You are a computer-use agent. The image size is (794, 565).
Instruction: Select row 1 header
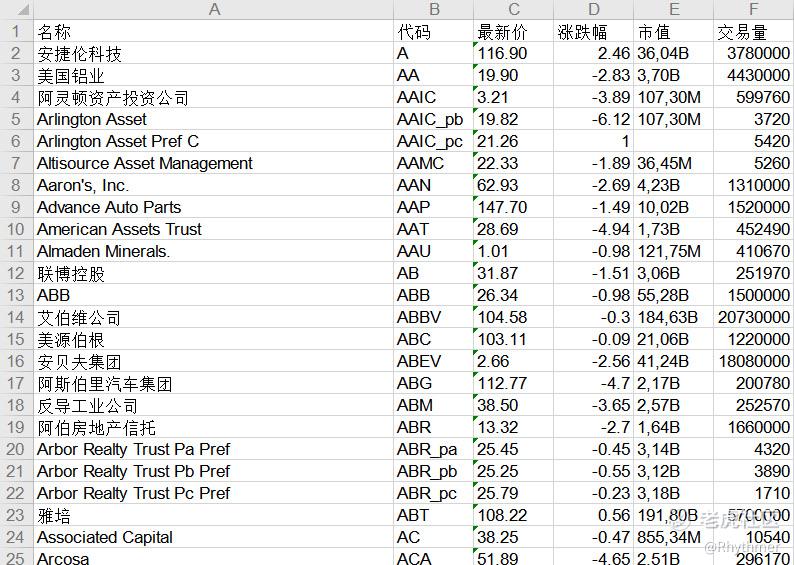(x=17, y=31)
